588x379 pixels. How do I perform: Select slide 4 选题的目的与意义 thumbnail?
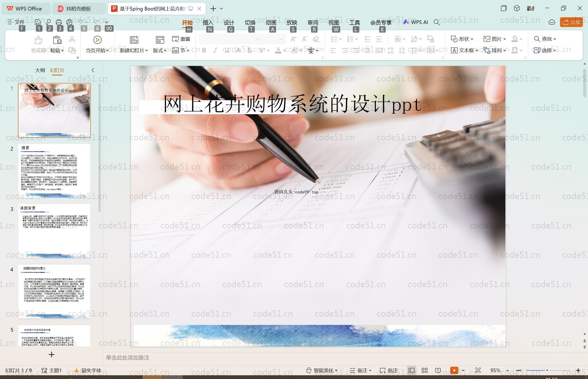point(54,291)
